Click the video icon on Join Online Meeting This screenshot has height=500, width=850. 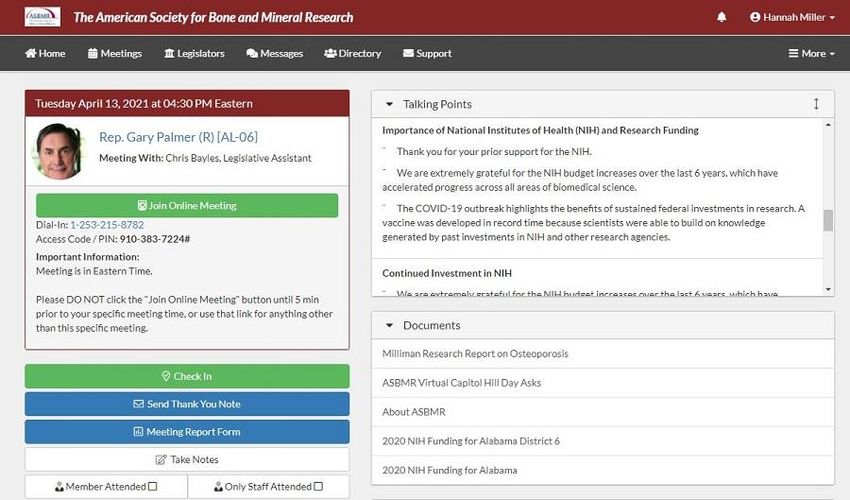tap(142, 206)
